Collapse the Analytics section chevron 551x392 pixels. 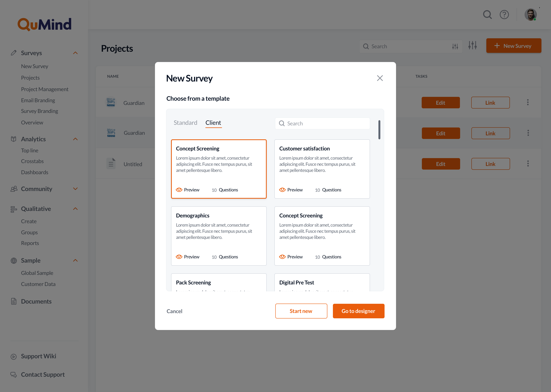click(75, 139)
